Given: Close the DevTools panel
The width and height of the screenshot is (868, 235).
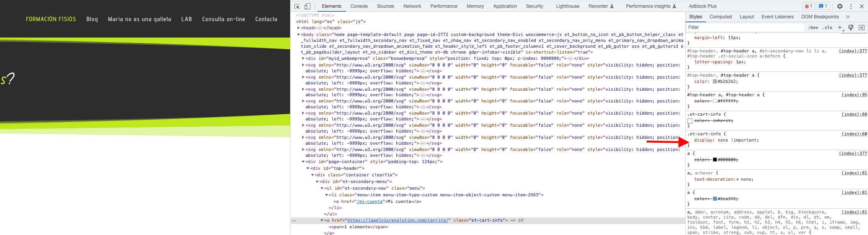Looking at the screenshot, I should pyautogui.click(x=862, y=6).
